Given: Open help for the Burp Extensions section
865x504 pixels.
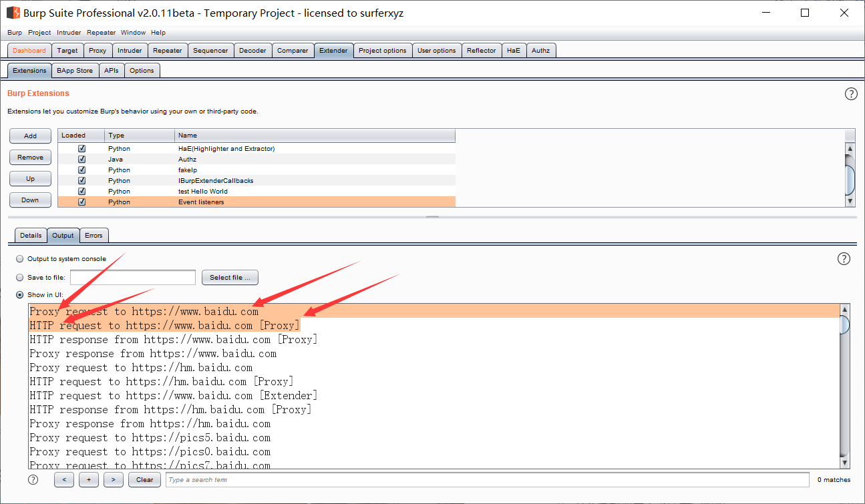Looking at the screenshot, I should point(851,94).
